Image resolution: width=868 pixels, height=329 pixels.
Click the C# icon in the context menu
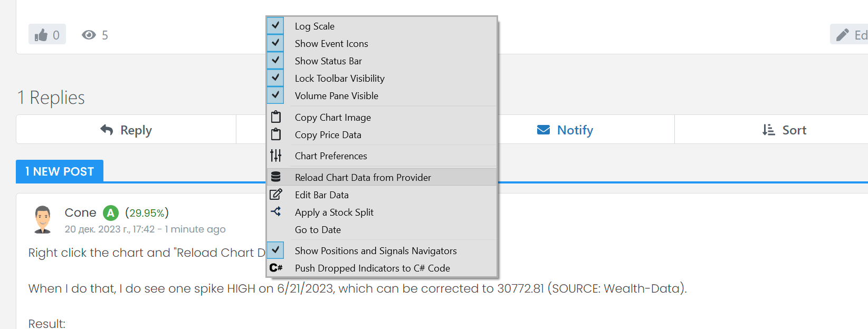point(276,268)
